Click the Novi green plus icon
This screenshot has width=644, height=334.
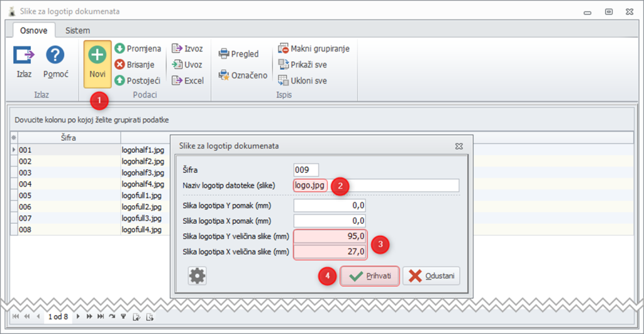(x=97, y=55)
